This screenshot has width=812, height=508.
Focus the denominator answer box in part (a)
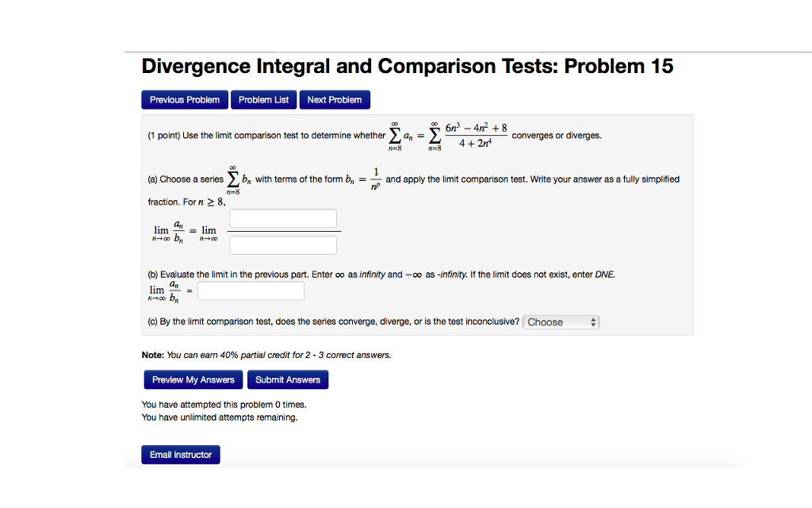click(x=283, y=244)
